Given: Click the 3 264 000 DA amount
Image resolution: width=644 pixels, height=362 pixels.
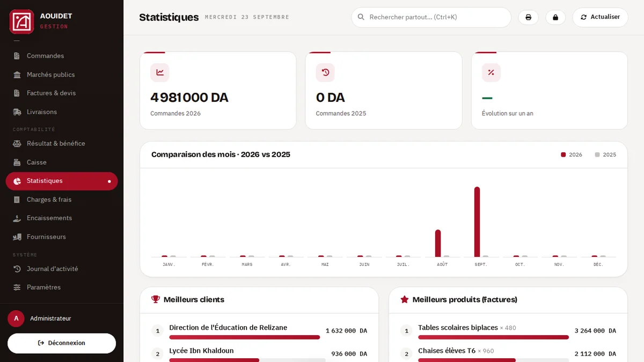Looking at the screenshot, I should coord(596,331).
